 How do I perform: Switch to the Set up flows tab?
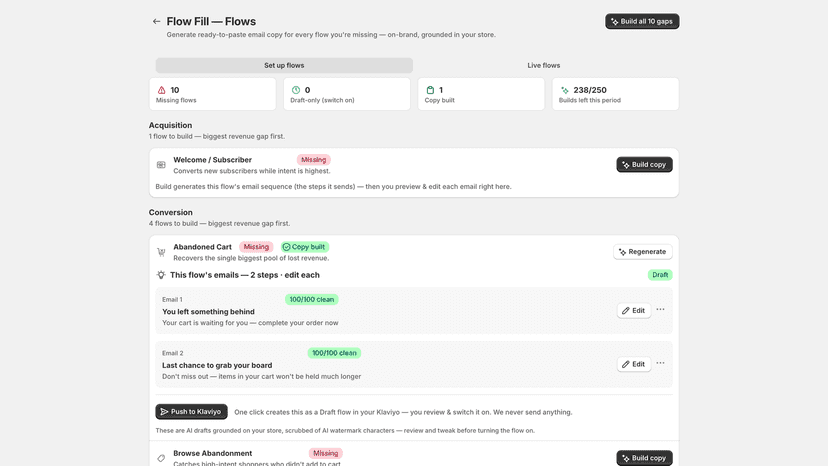tap(284, 66)
